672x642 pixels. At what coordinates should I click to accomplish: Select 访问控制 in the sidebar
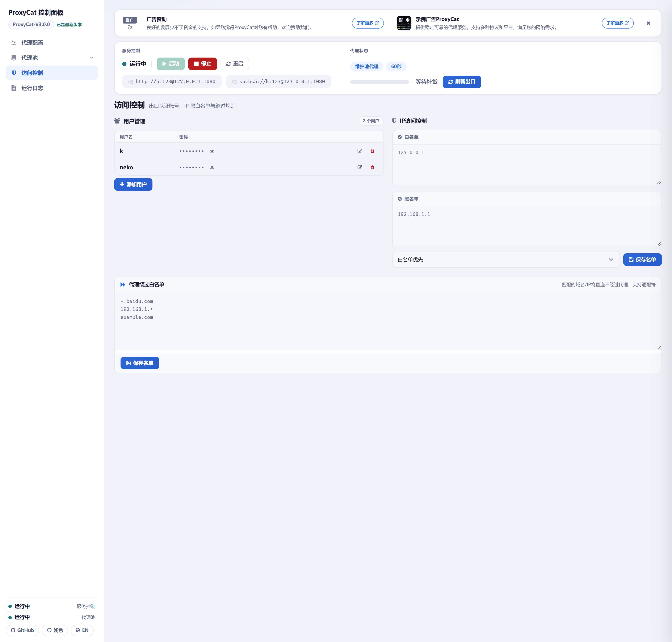pyautogui.click(x=52, y=73)
